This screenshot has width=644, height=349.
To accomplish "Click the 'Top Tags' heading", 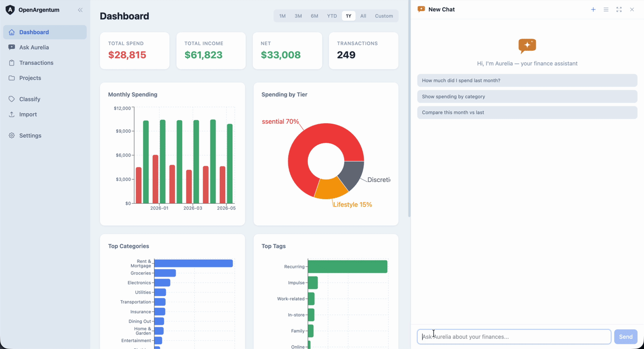I will click(274, 246).
